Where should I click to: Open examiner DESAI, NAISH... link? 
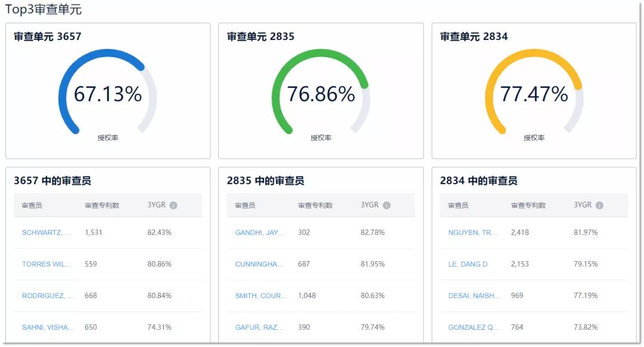coord(475,296)
